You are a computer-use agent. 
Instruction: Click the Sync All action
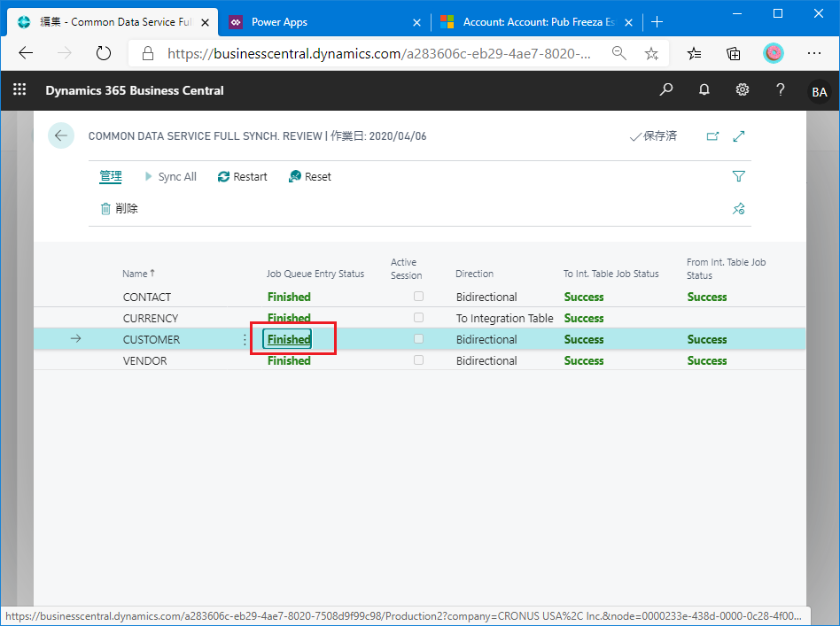(x=170, y=177)
